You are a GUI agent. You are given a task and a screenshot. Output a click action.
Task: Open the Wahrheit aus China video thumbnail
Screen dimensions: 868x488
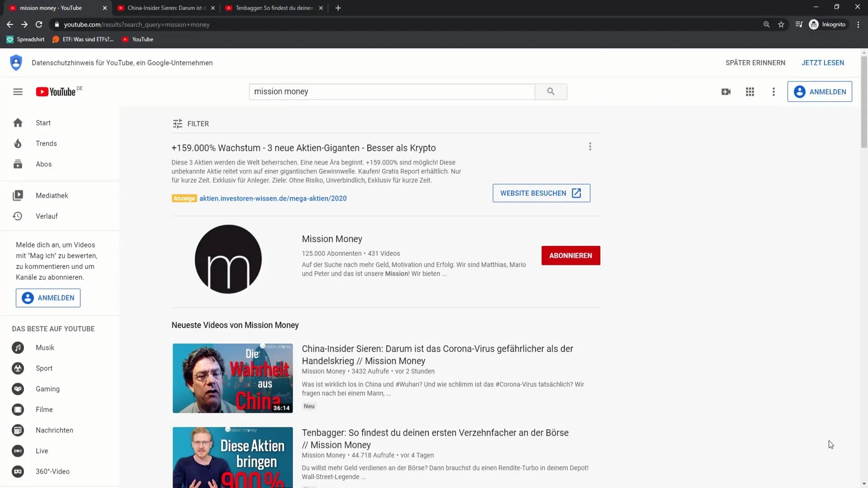[x=232, y=378]
